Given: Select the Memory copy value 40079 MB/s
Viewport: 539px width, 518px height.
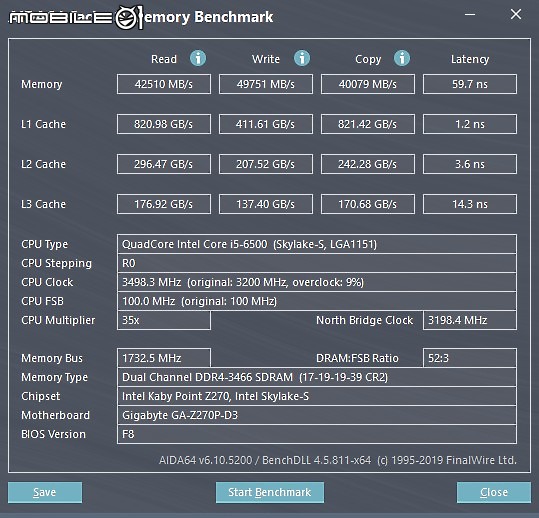Looking at the screenshot, I should [368, 84].
